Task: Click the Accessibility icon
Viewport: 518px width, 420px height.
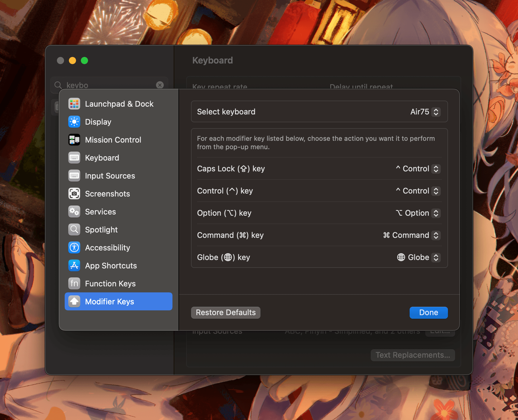Action: (x=74, y=247)
